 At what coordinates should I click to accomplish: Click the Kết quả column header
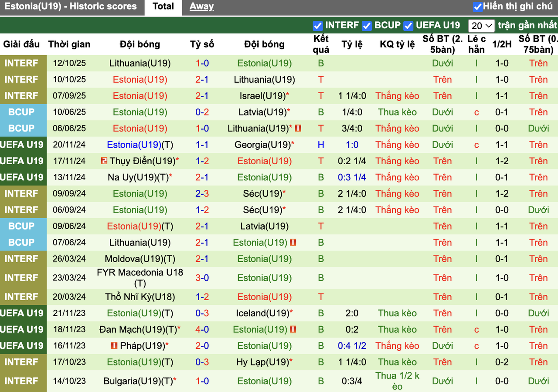click(x=321, y=44)
